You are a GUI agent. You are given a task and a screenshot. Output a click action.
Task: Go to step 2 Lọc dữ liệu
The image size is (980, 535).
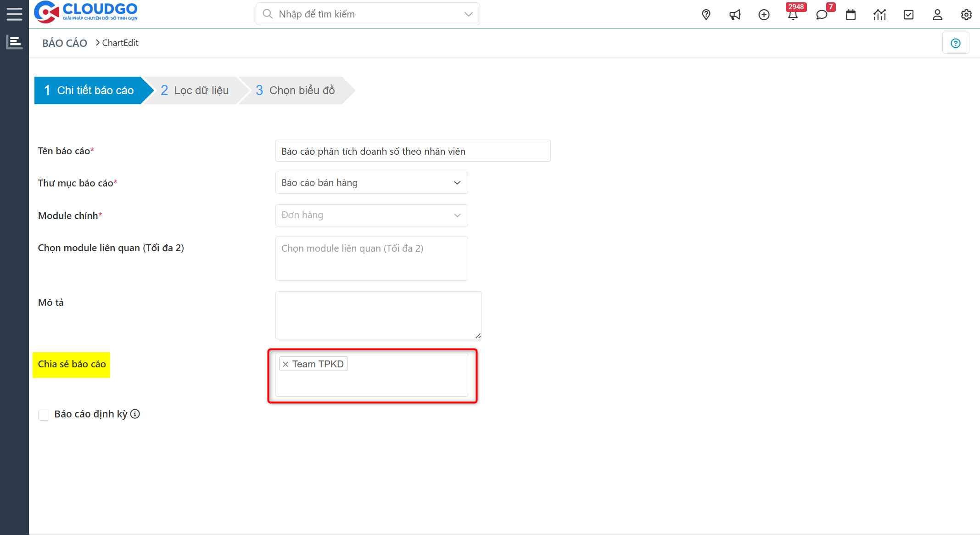click(195, 90)
